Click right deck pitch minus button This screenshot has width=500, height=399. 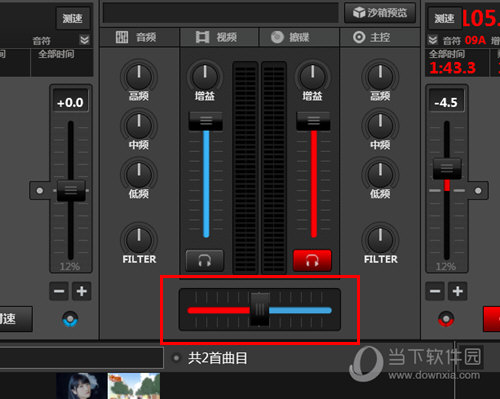(435, 291)
